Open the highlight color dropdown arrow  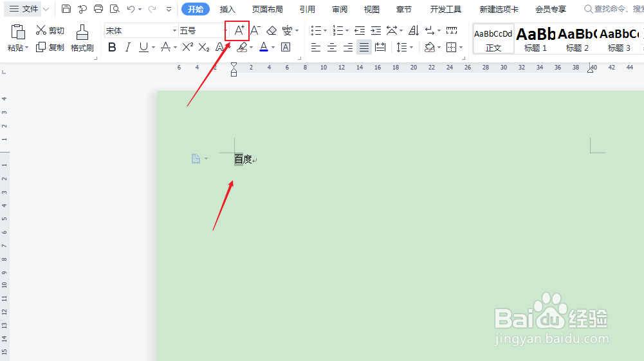coord(252,48)
